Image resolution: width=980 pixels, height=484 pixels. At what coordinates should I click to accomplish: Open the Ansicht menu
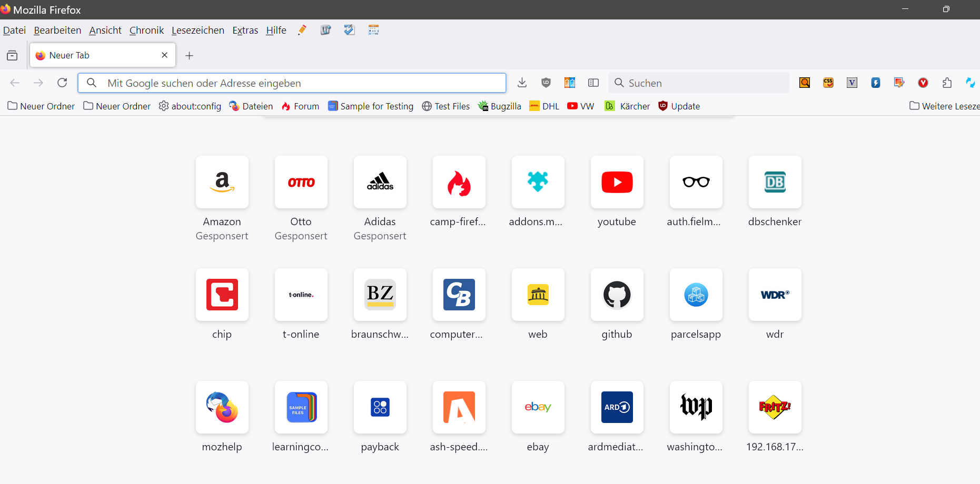coord(105,31)
